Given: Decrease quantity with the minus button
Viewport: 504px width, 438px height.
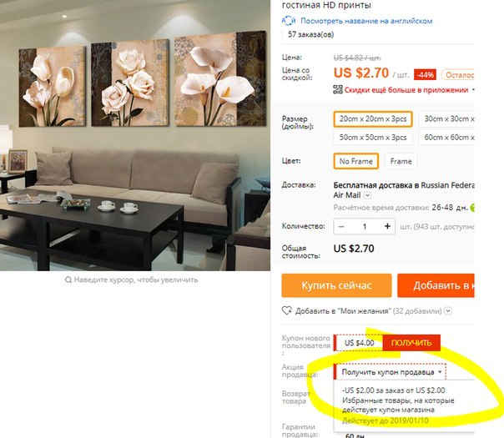Looking at the screenshot, I should click(x=341, y=227).
